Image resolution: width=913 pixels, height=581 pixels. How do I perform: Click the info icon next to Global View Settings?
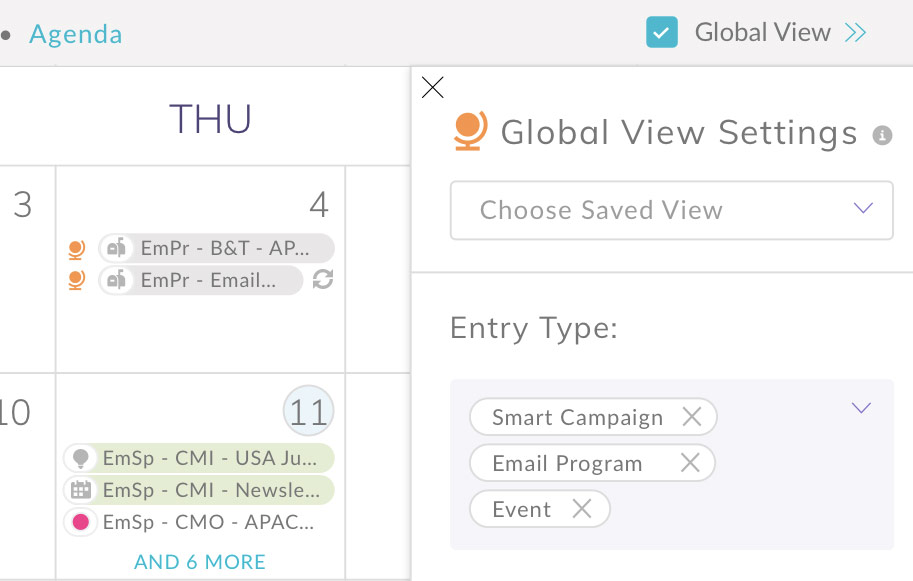[882, 135]
